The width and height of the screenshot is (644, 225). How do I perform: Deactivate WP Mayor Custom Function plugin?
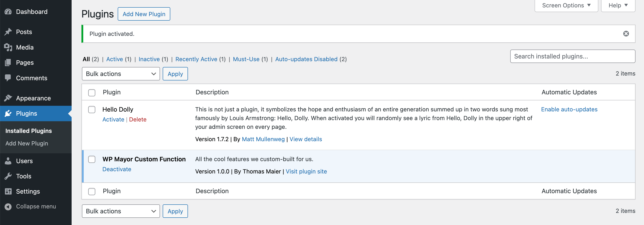[117, 169]
